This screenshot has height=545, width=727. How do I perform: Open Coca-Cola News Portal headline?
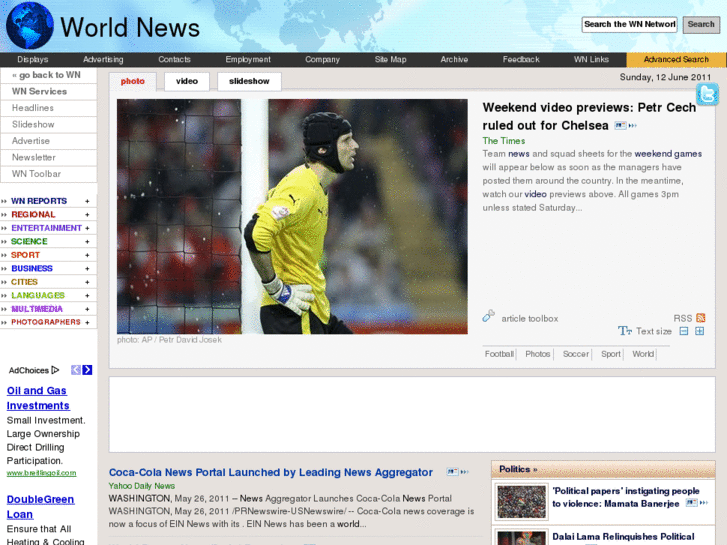[270, 472]
